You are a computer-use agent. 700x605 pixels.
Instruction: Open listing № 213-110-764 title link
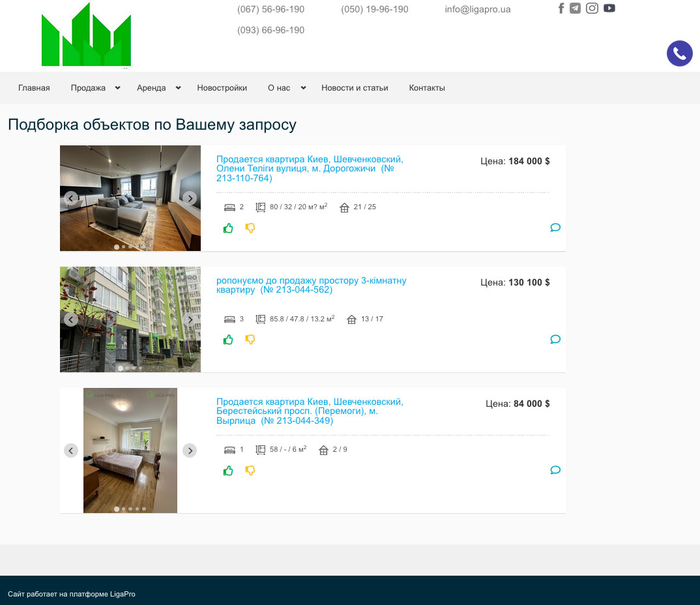point(310,169)
